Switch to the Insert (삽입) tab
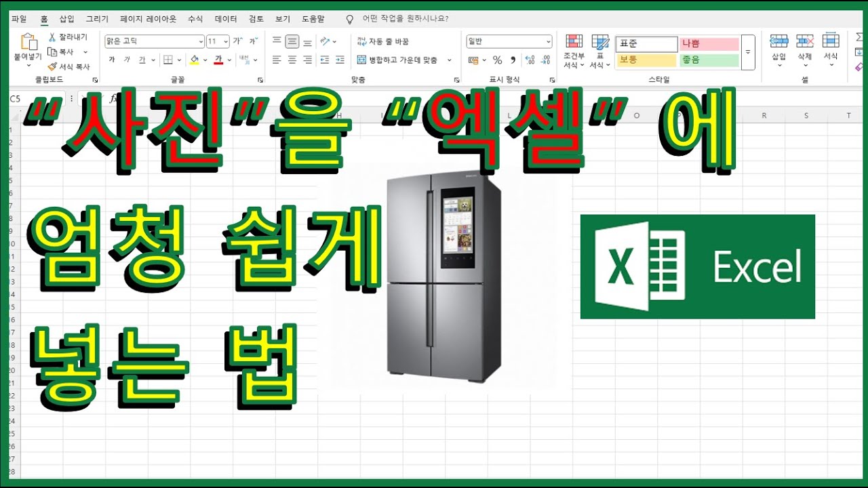Screen dimensions: 868x488 (x=66, y=19)
